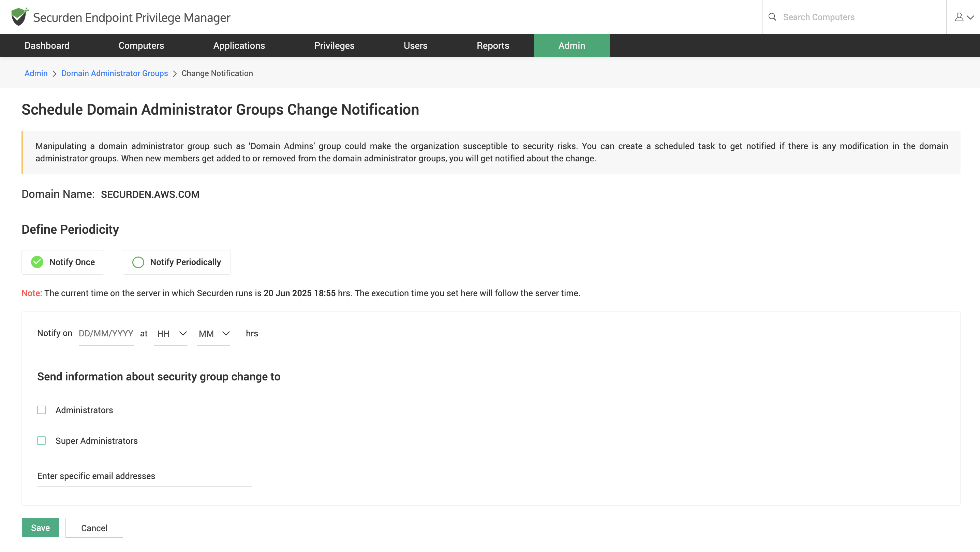Check the Super Administrators checkbox
The height and width of the screenshot is (552, 980).
click(42, 441)
